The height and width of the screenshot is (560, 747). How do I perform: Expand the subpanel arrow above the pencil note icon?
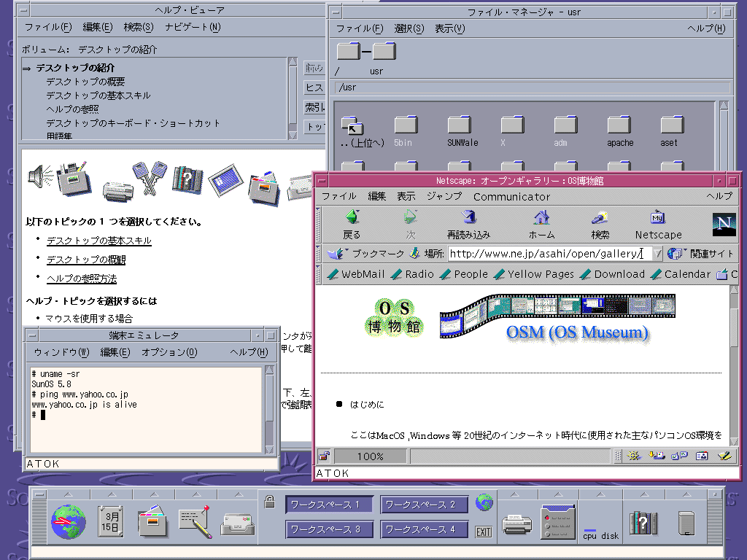196,494
